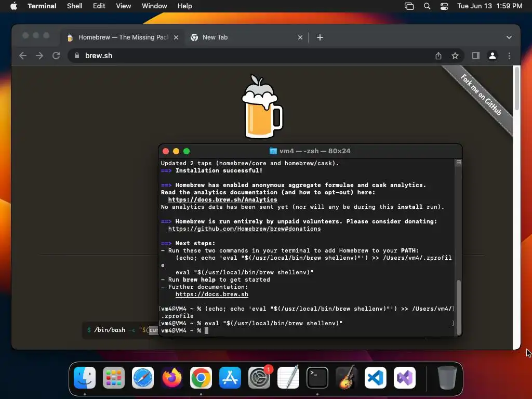Click the Chrome page scrollbar thumb
532x399 pixels.
(516, 88)
